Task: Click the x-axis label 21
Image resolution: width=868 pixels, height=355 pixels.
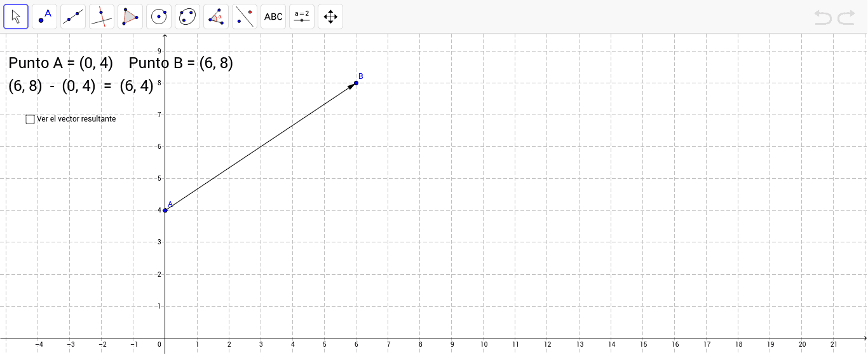Action: [834, 345]
